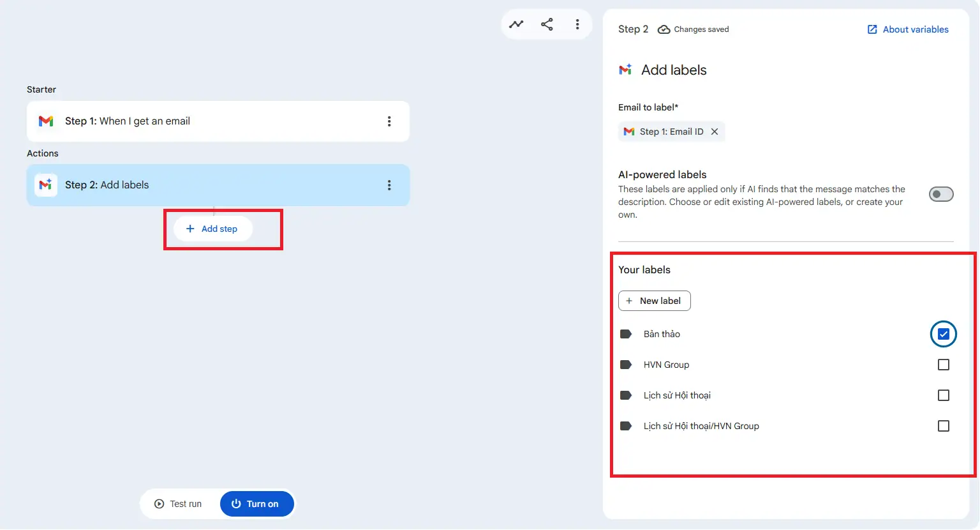The height and width of the screenshot is (530, 980).
Task: Click the Gmail icon on the Step 2 row
Action: click(x=45, y=185)
